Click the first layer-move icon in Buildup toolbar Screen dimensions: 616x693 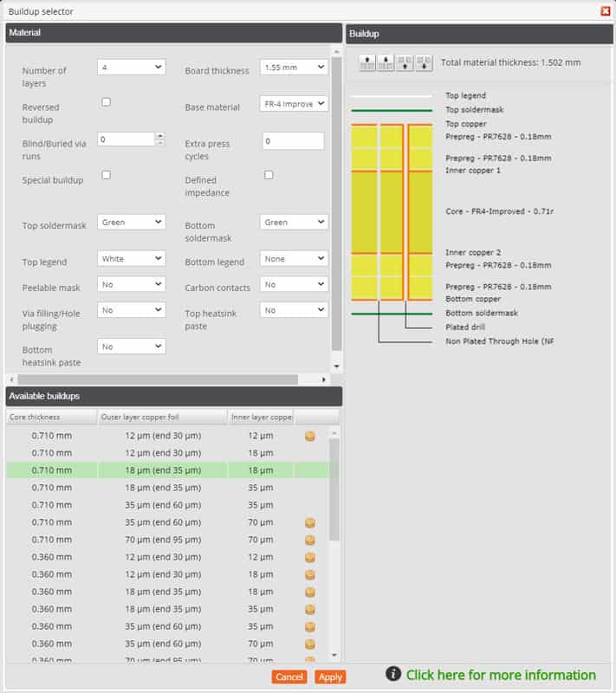(x=367, y=62)
